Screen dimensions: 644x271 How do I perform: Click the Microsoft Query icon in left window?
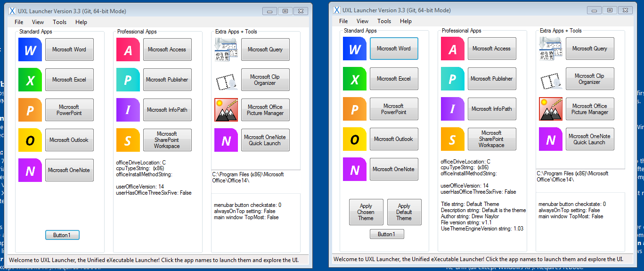coord(226,49)
